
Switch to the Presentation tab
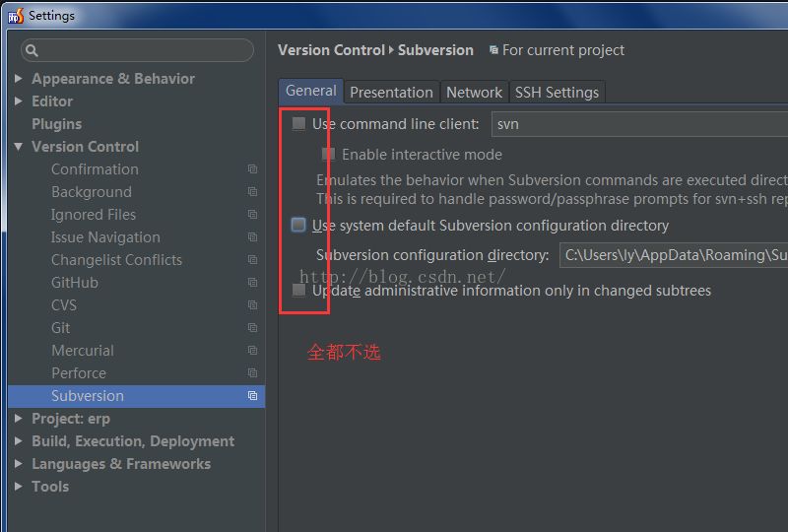(x=391, y=92)
